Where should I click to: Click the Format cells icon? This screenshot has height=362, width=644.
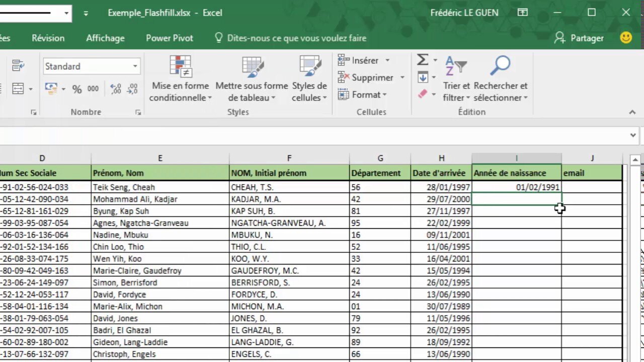(x=344, y=95)
